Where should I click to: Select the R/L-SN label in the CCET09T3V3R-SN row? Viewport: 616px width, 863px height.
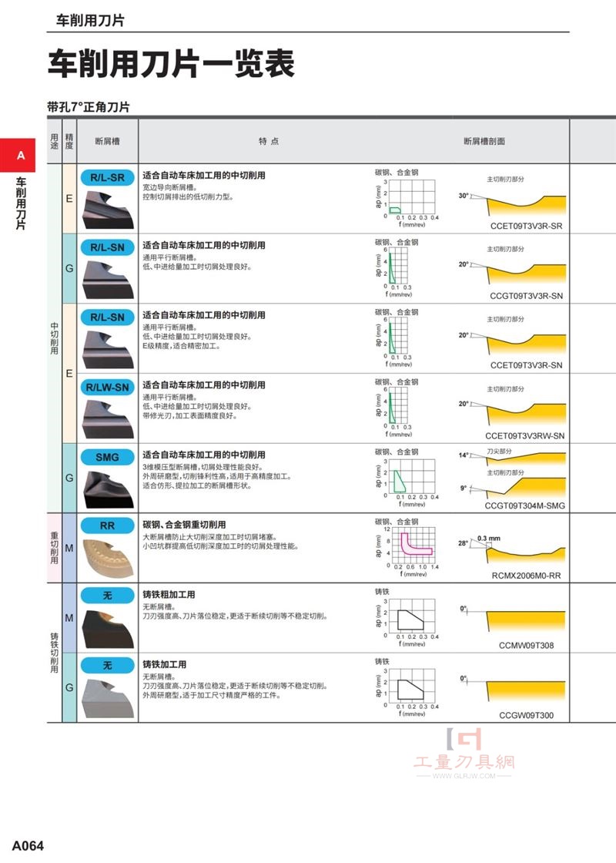(x=107, y=317)
